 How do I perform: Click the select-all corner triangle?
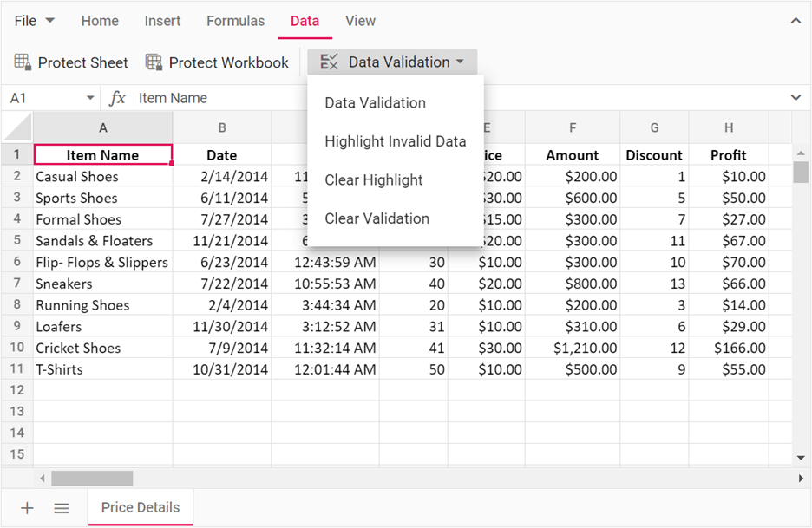[17, 127]
